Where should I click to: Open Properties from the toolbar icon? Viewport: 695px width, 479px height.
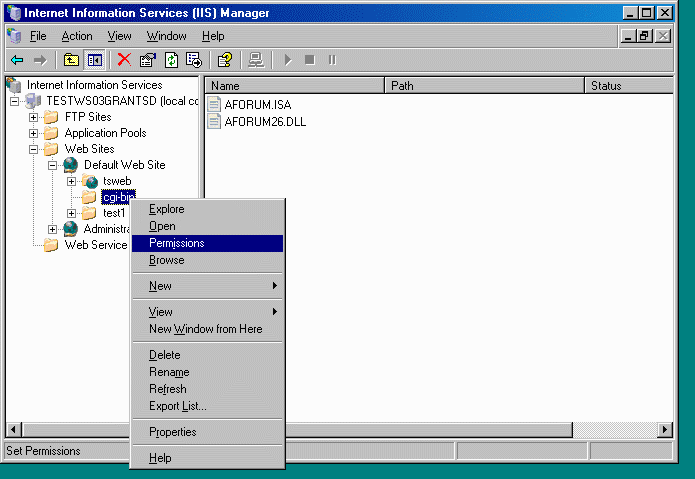(148, 60)
